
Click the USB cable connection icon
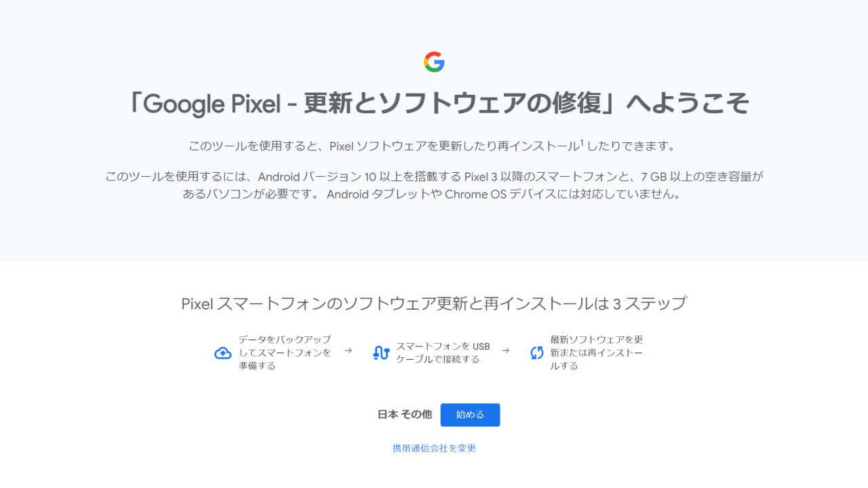point(381,353)
